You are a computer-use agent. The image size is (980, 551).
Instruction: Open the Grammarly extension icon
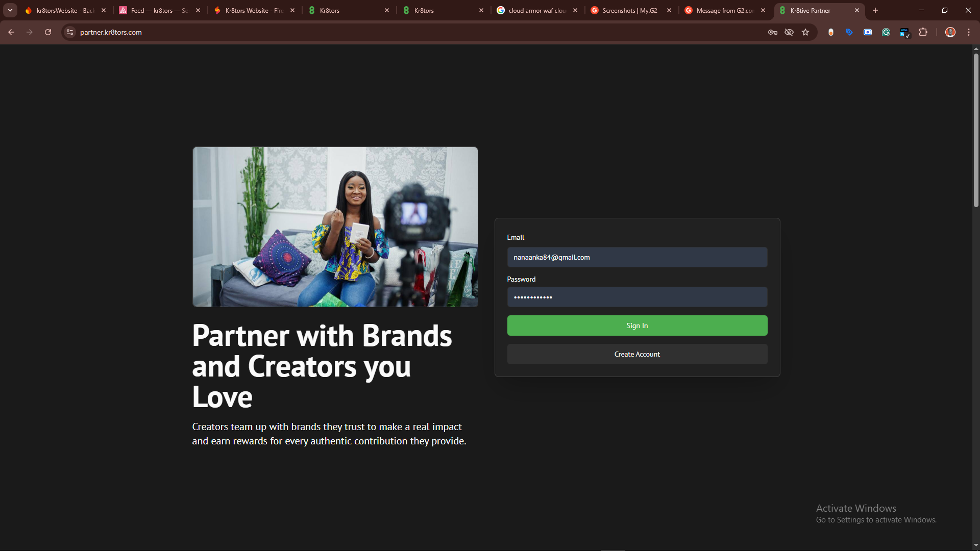click(886, 32)
